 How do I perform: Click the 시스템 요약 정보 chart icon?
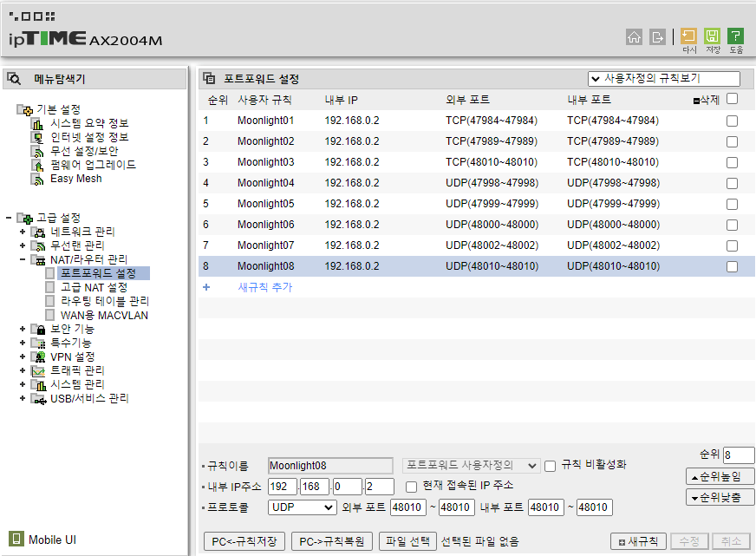click(37, 124)
